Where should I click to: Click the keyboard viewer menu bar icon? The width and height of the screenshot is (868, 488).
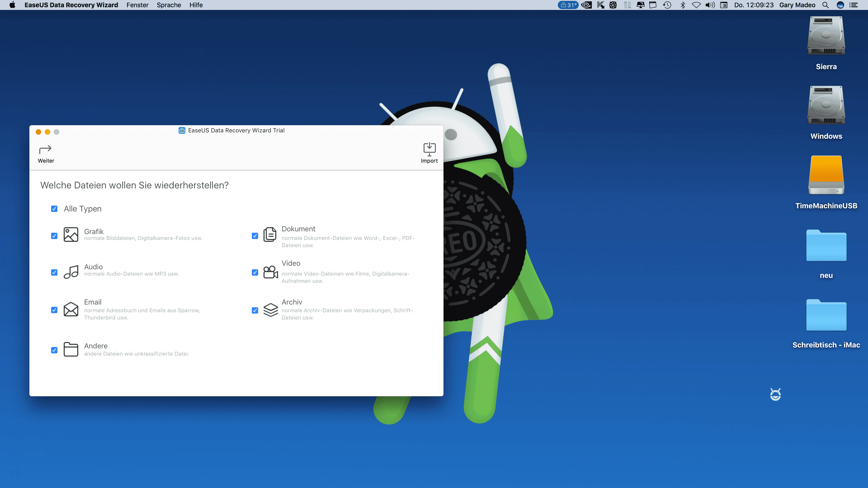(724, 5)
